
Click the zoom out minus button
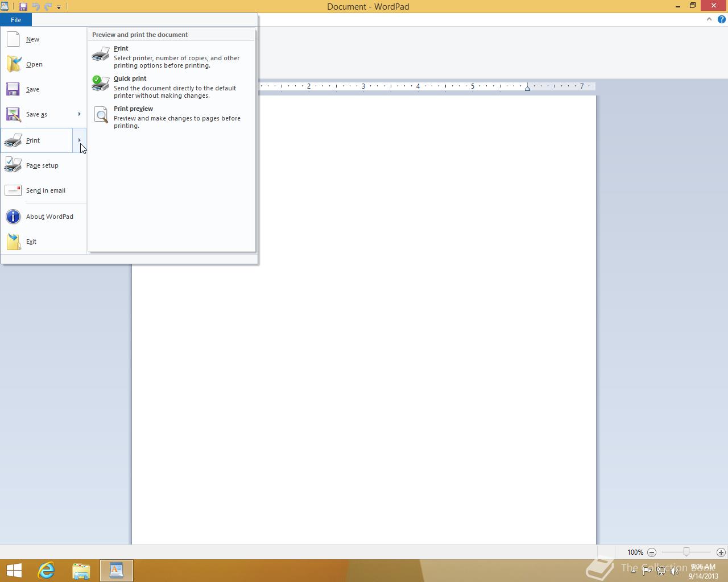652,552
